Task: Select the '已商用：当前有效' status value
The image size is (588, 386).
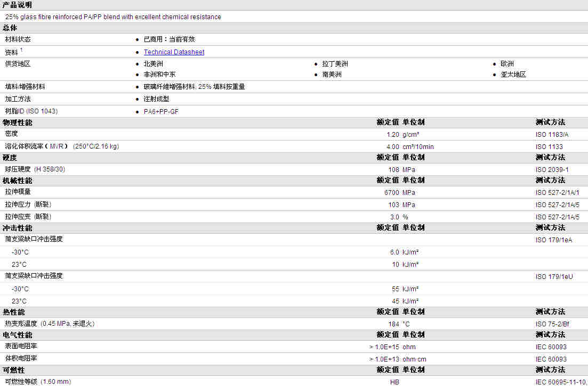Action: click(169, 39)
